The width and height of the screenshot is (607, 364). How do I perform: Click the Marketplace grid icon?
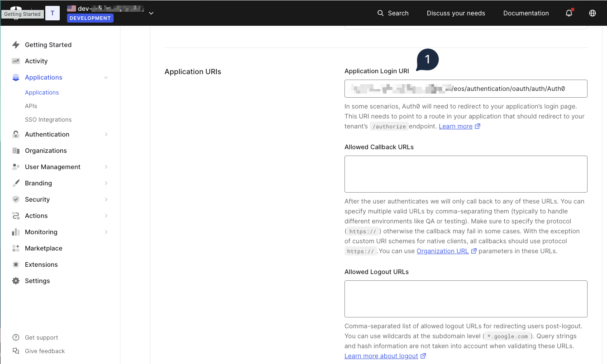(16, 248)
